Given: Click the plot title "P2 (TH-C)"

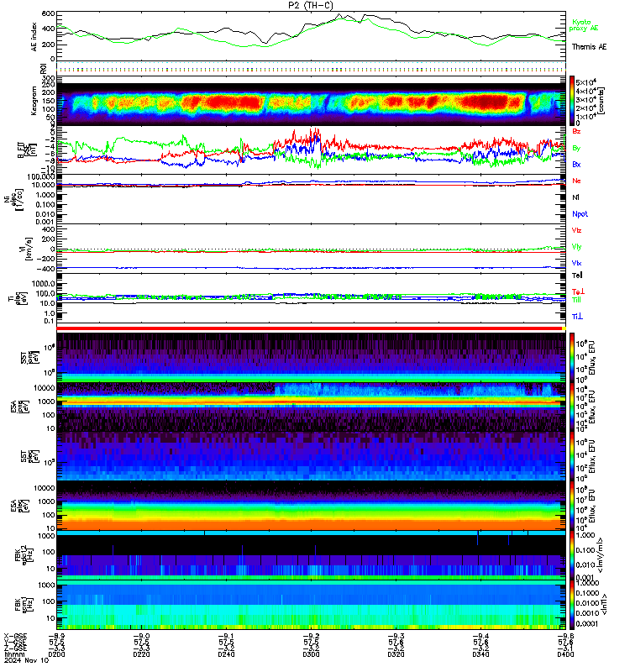Looking at the screenshot, I should pyautogui.click(x=310, y=5).
